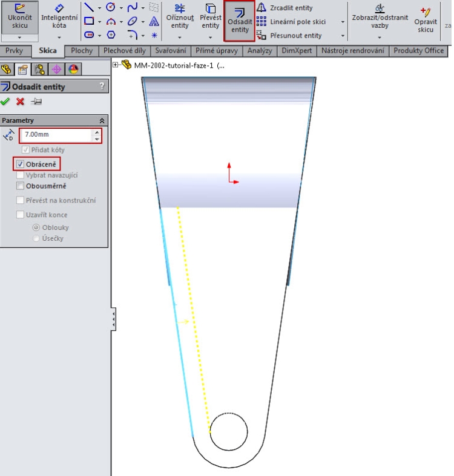454x476 pixels.
Task: Switch to the Analýzy tab
Action: (x=260, y=51)
